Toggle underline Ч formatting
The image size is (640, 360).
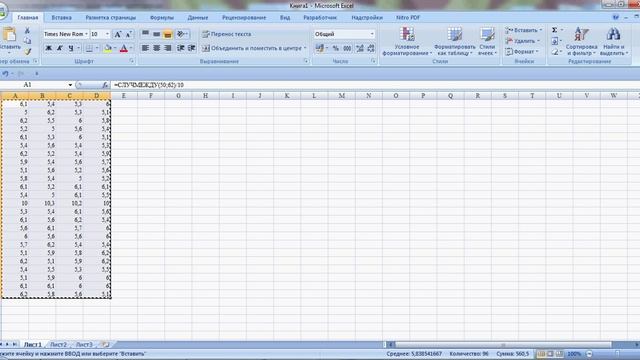(71, 48)
